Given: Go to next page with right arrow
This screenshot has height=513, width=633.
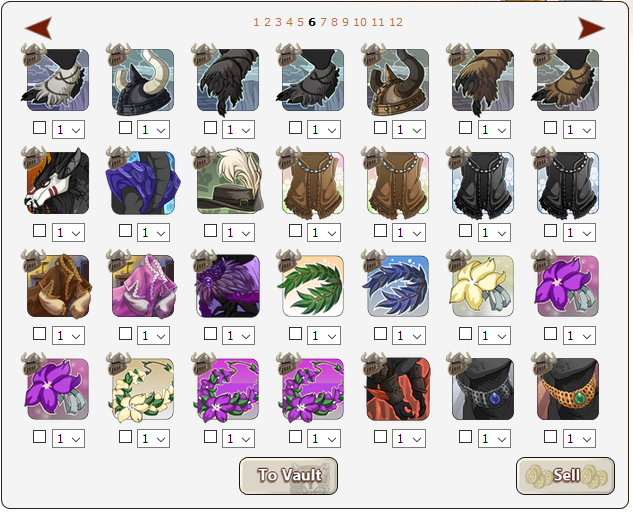Looking at the screenshot, I should coord(591,28).
